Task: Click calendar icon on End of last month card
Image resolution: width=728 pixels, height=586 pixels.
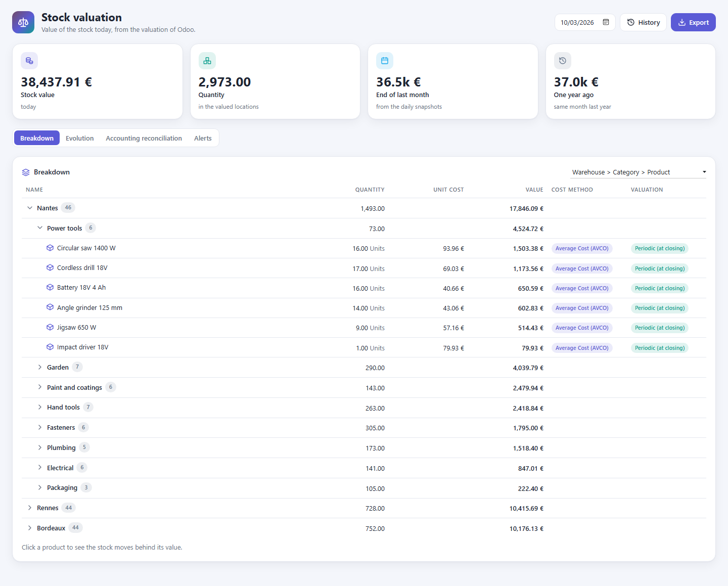Action: (385, 61)
